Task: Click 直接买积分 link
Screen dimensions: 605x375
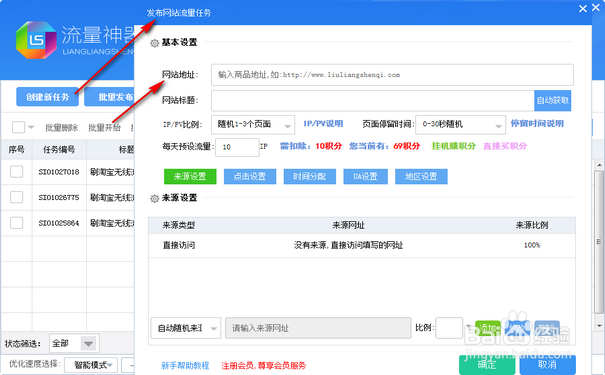Action: pos(505,146)
